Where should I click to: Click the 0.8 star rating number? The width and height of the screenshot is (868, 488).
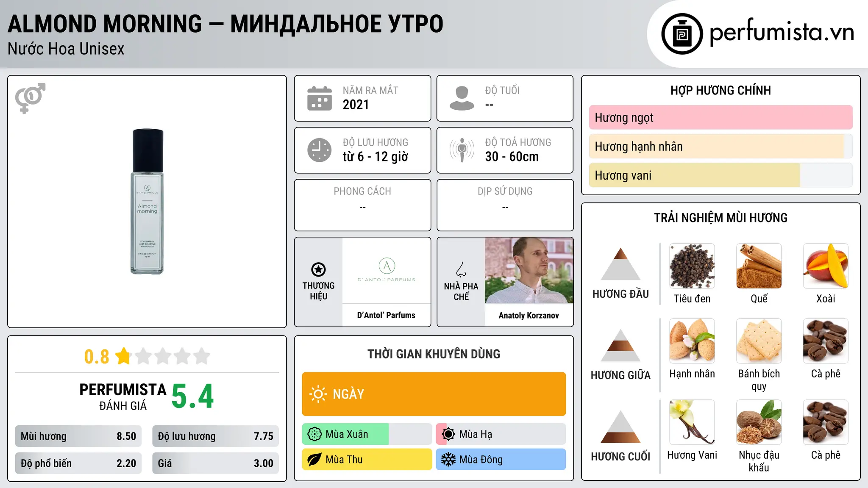tap(97, 356)
